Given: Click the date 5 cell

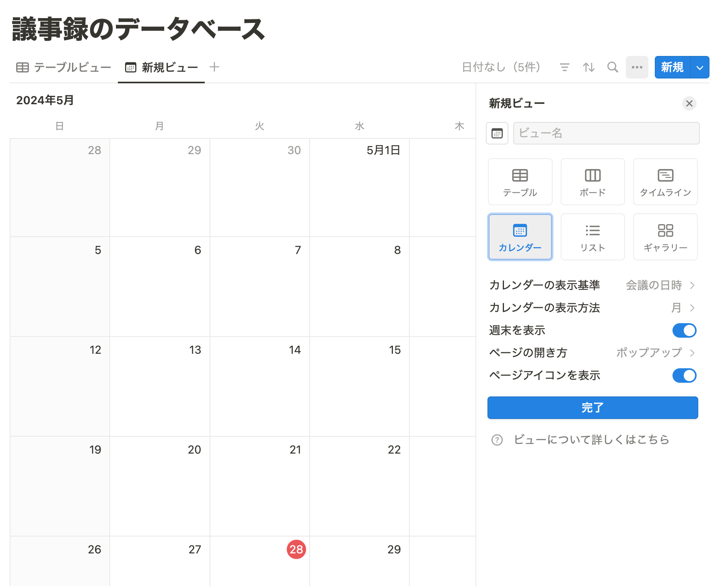Looking at the screenshot, I should click(60, 287).
